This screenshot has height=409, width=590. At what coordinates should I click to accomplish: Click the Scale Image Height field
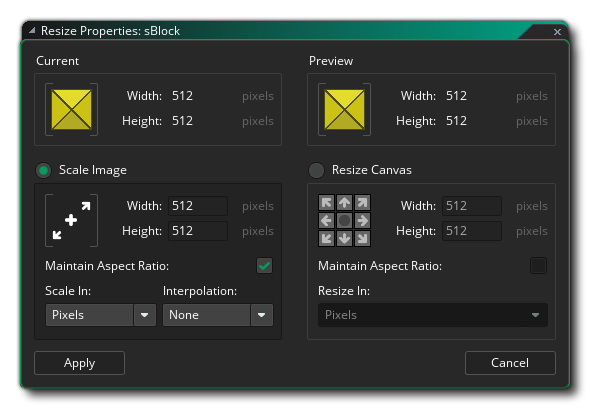(x=198, y=231)
